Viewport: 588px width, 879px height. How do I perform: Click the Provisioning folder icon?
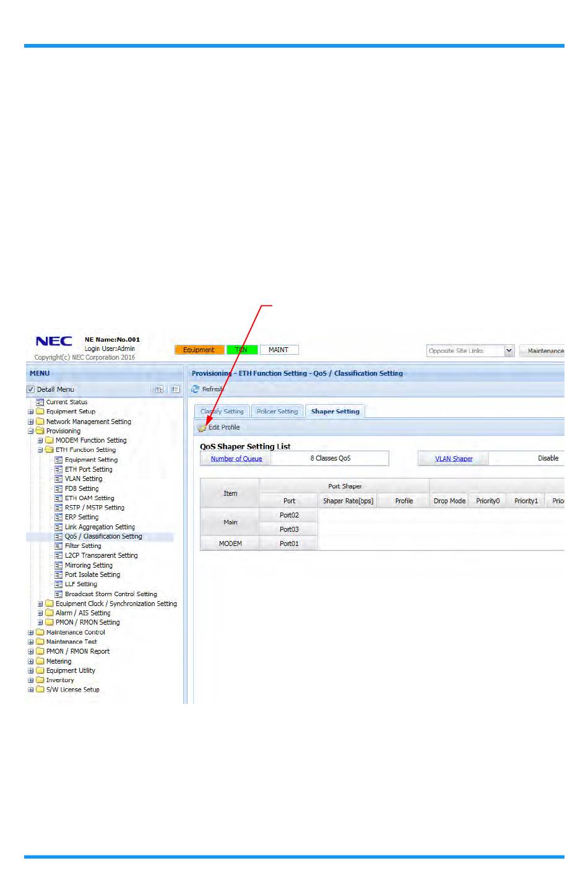pyautogui.click(x=40, y=431)
